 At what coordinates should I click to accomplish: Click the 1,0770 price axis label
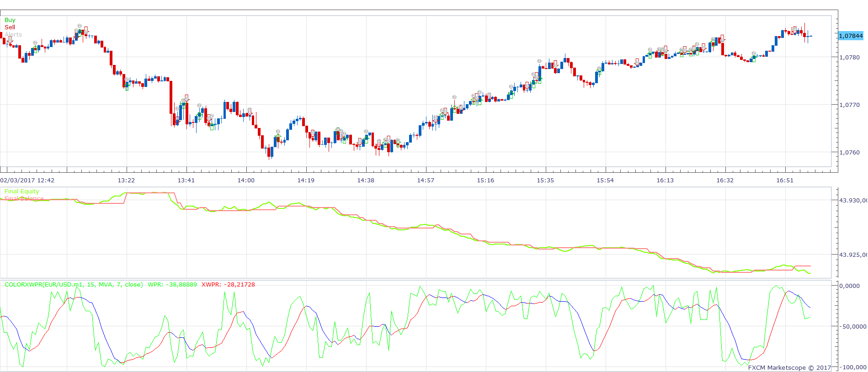click(849, 105)
